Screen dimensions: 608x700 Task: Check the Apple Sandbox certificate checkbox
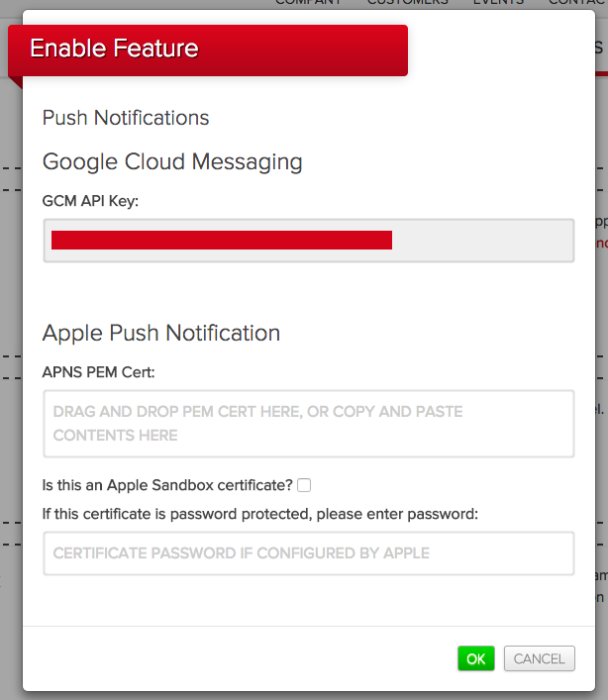tap(304, 485)
